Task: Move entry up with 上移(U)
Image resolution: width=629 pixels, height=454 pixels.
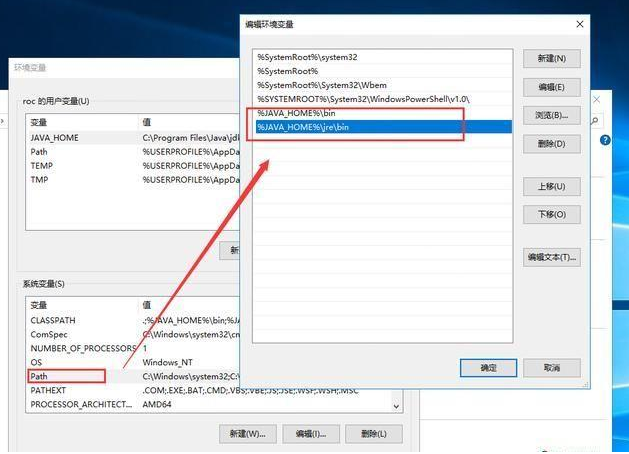Action: [x=552, y=187]
